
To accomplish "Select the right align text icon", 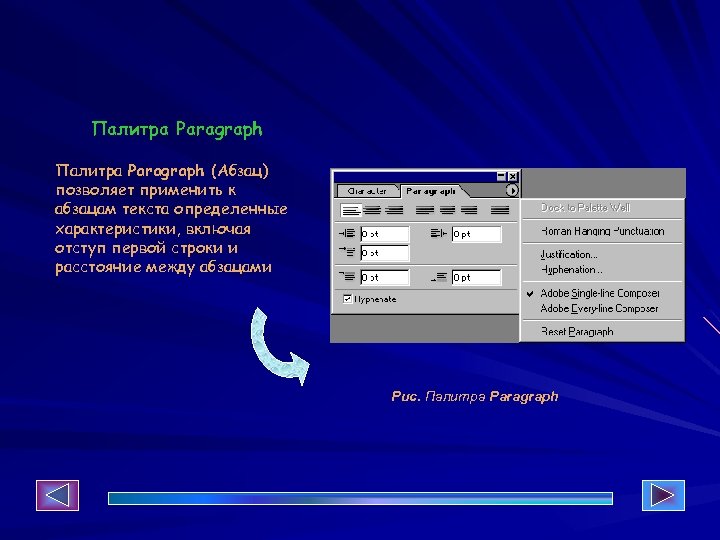I will pos(394,210).
